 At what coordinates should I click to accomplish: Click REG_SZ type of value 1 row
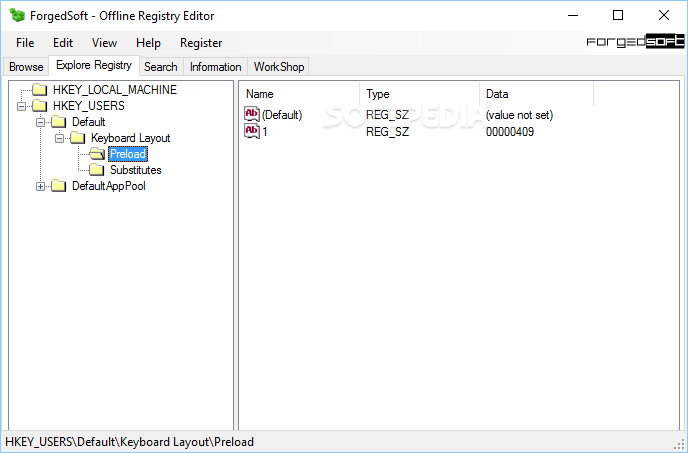(x=387, y=131)
